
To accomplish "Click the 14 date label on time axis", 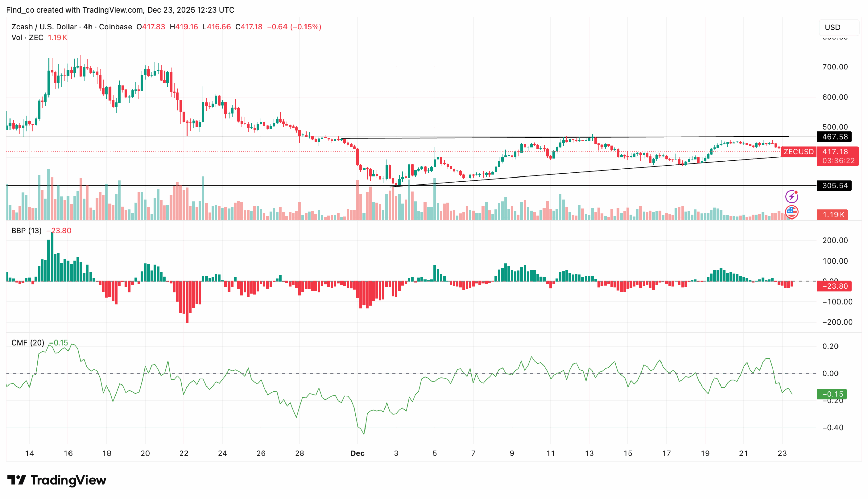I will tap(29, 453).
